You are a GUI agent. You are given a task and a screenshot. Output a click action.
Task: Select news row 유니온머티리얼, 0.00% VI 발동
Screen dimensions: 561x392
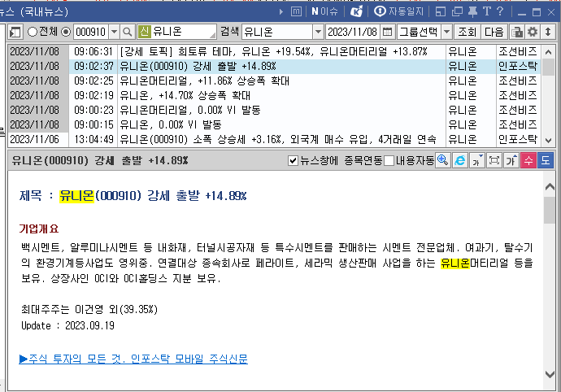coord(274,110)
